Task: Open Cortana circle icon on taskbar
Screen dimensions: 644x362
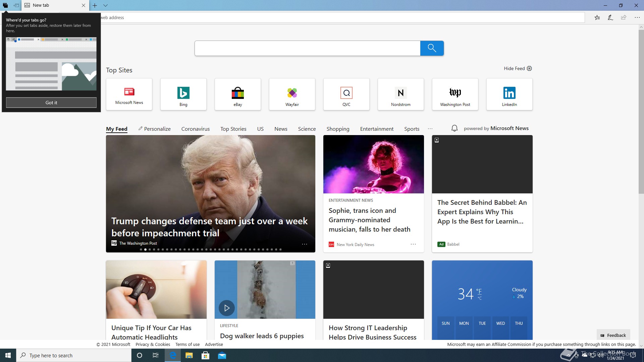Action: (140, 355)
